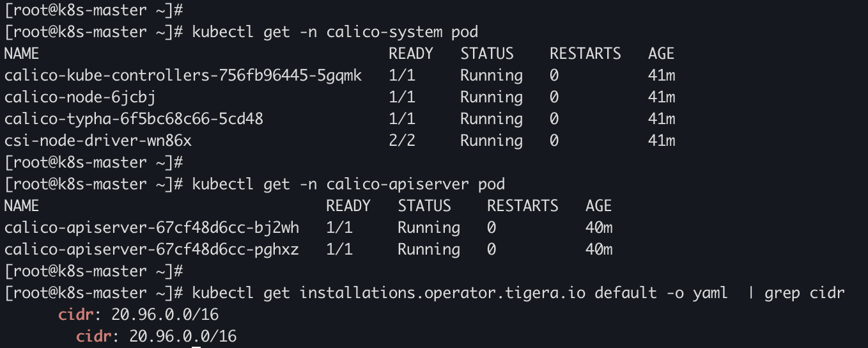Viewport: 868px width, 348px height.
Task: Click the first cidr 20.96.0.0/16 output line
Action: 139,315
